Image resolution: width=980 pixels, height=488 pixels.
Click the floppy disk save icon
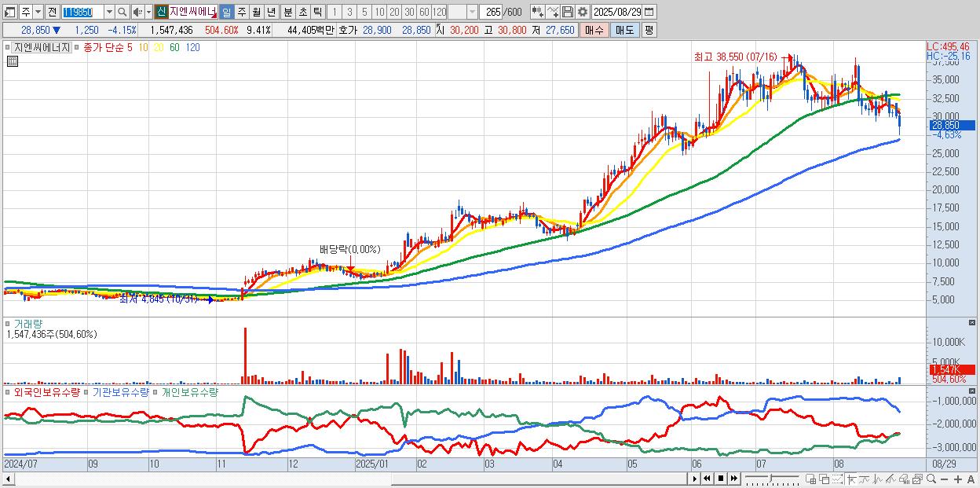pos(568,12)
